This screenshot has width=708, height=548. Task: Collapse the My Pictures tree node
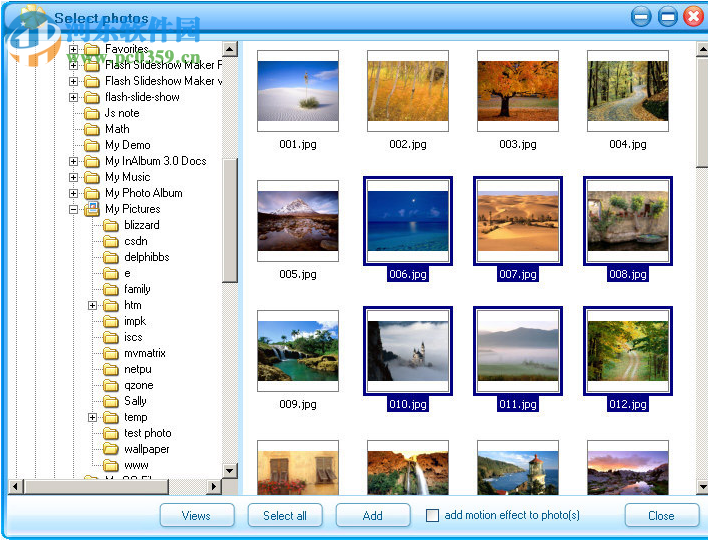point(74,209)
